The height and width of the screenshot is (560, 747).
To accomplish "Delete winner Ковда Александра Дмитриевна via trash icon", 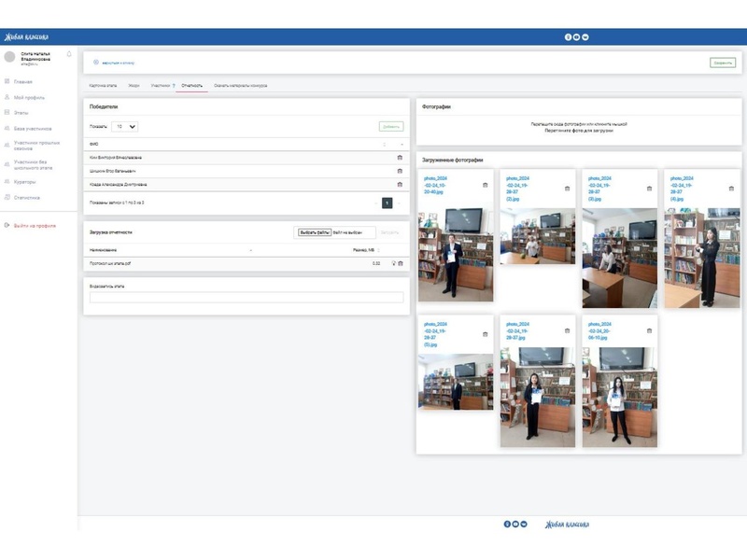I will tap(400, 184).
